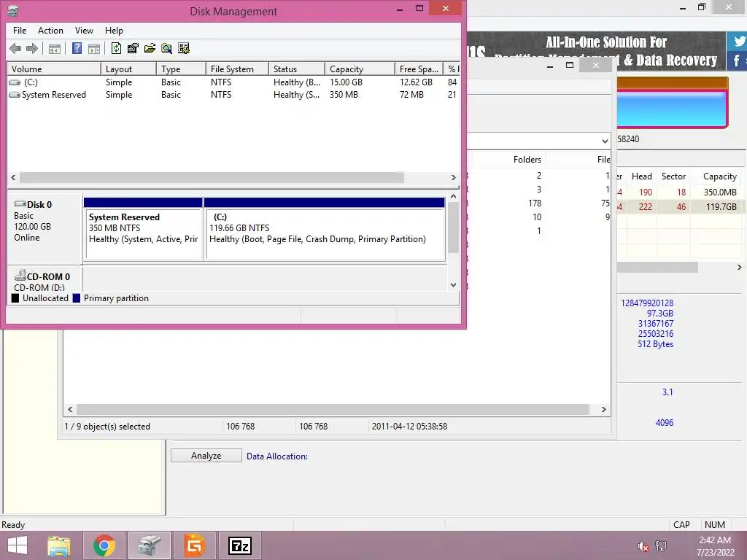
Task: Open the blue Help question-mark toolbar icon
Action: (x=77, y=48)
